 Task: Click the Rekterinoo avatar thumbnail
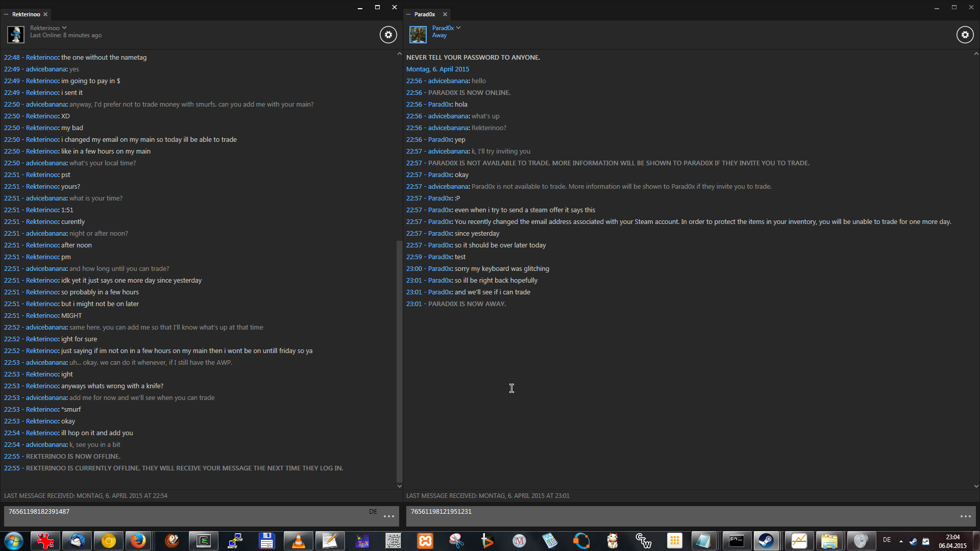(x=16, y=34)
